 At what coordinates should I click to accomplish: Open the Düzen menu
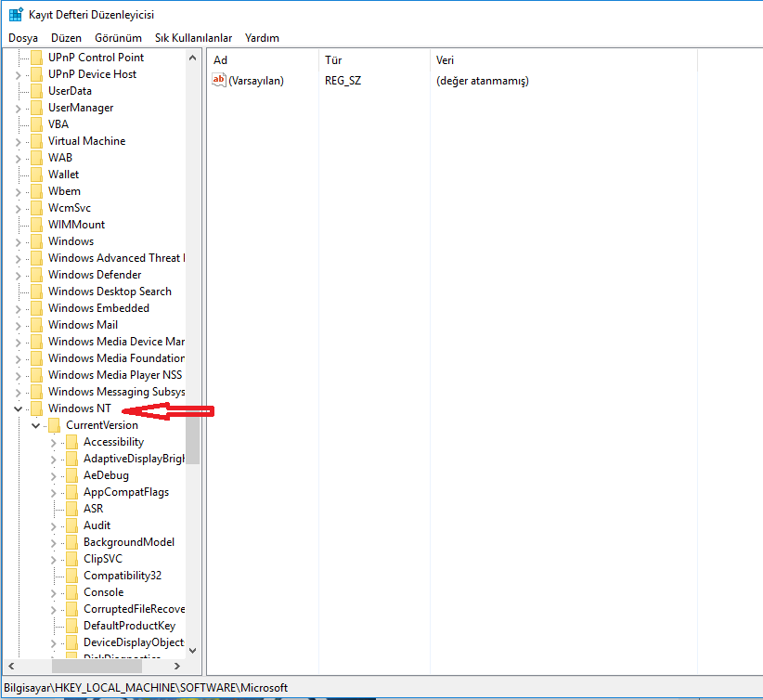(66, 38)
